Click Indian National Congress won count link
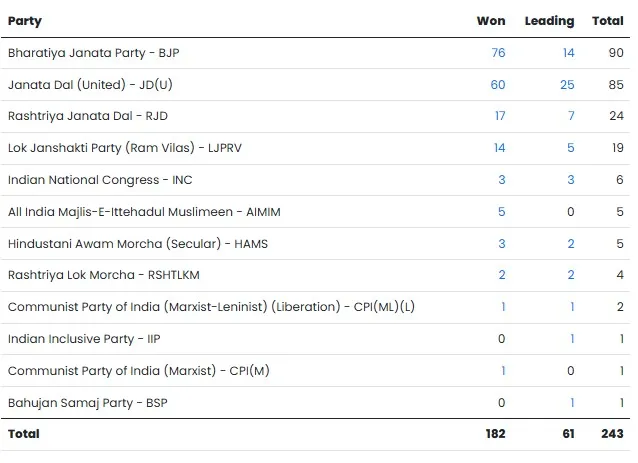The width and height of the screenshot is (638, 463). (502, 180)
